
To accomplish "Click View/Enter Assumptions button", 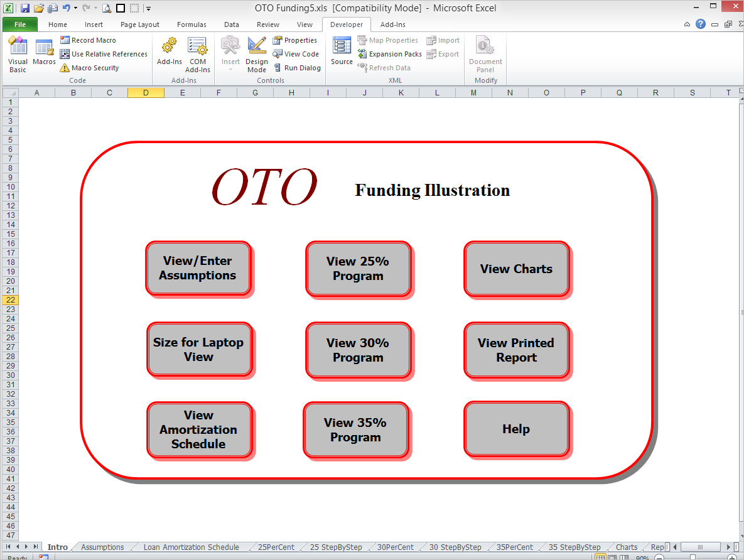I will pyautogui.click(x=198, y=268).
